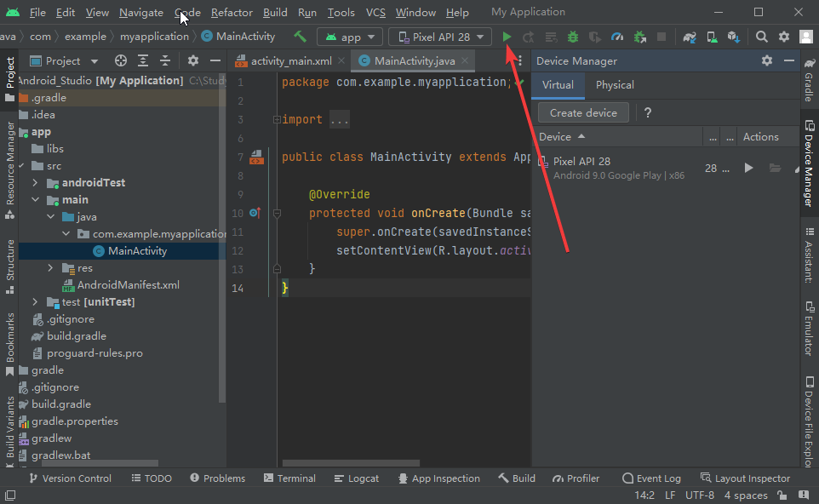Attach debugger to Android process icon

point(639,37)
